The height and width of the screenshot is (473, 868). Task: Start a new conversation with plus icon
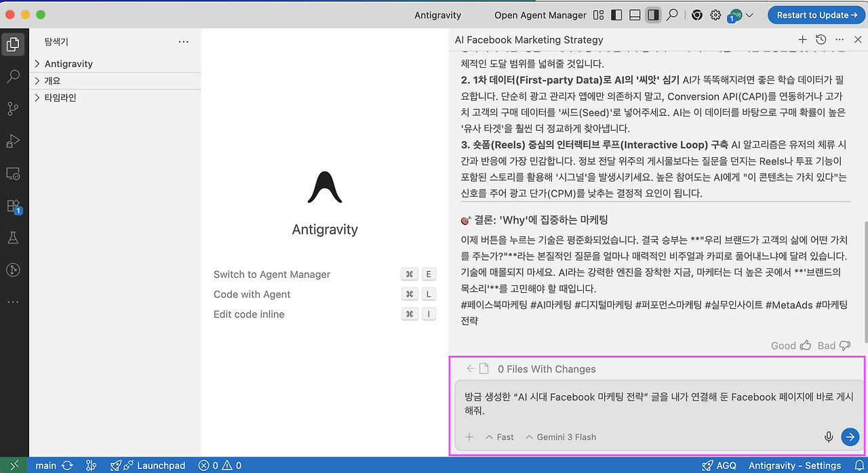[x=802, y=40]
